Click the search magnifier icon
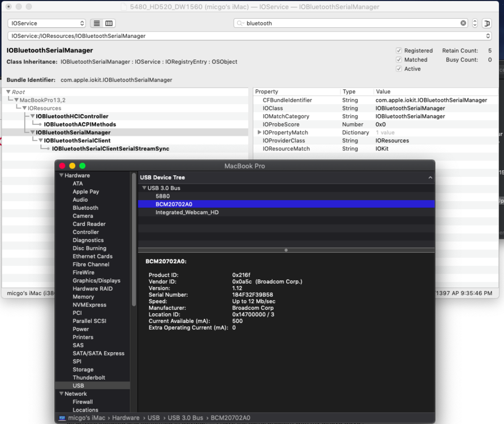Image resolution: width=504 pixels, height=424 pixels. 240,23
